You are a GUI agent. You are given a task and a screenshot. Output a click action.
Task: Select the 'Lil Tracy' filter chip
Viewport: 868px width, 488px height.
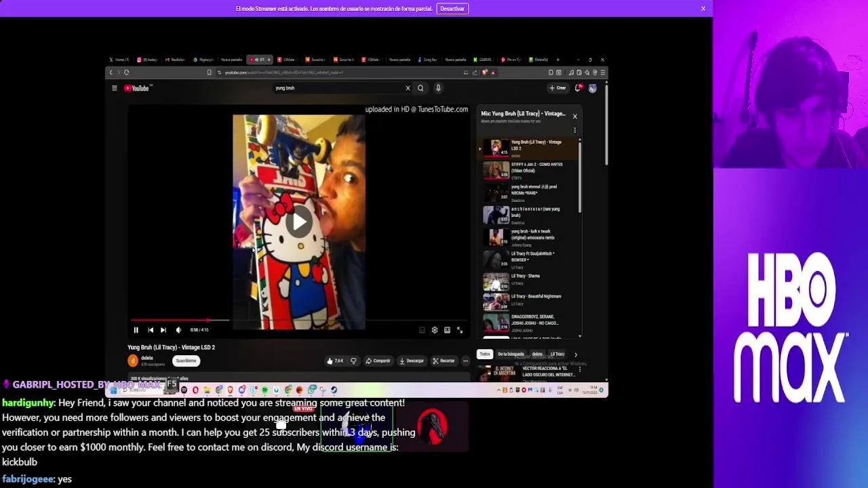coord(557,354)
